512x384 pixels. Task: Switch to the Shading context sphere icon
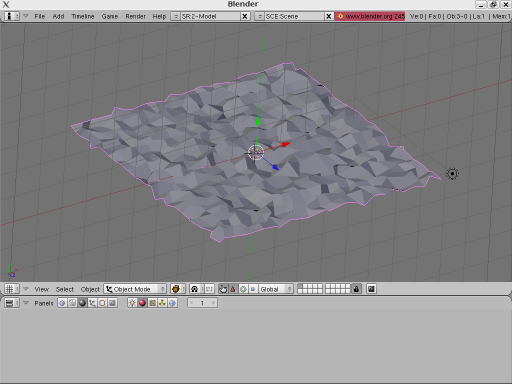pos(82,303)
